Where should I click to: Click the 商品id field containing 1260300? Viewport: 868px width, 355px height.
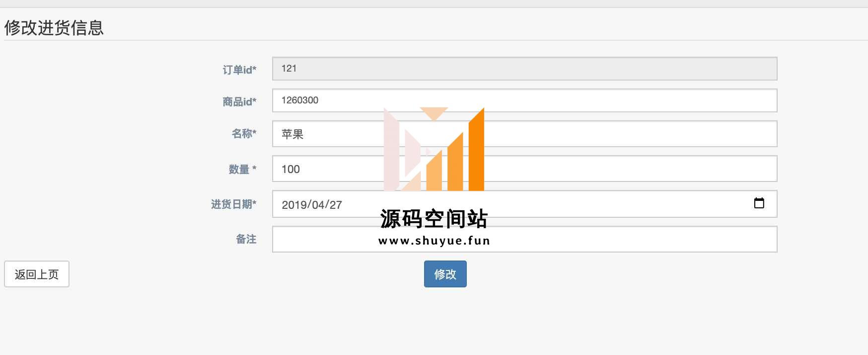(524, 100)
